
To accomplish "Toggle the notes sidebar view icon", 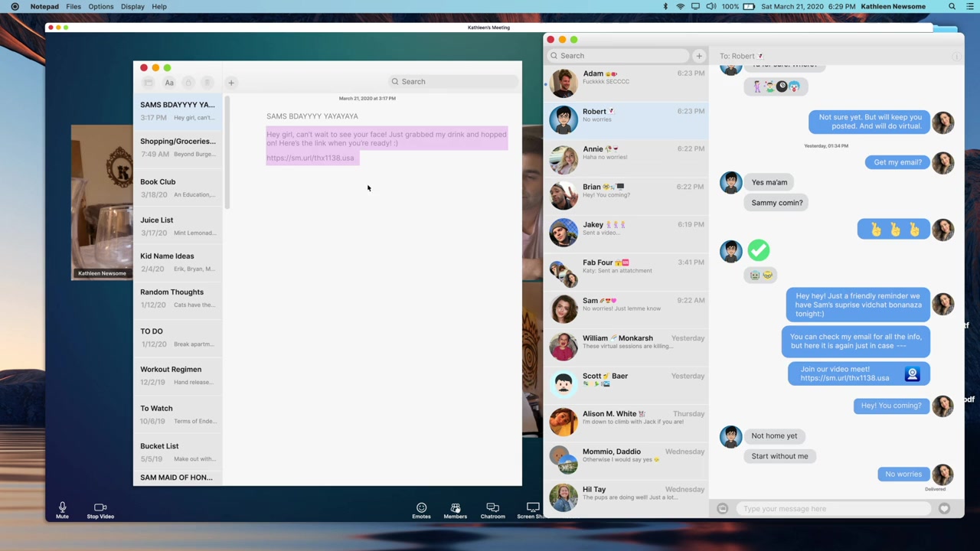I will [x=149, y=83].
